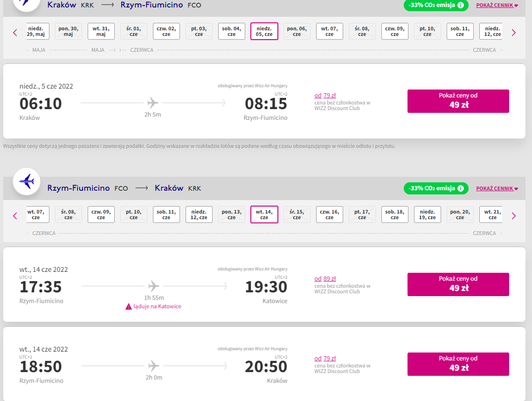Image resolution: width=532 pixels, height=401 pixels.
Task: Show next dates in outbound date carousel
Action: coord(514,33)
